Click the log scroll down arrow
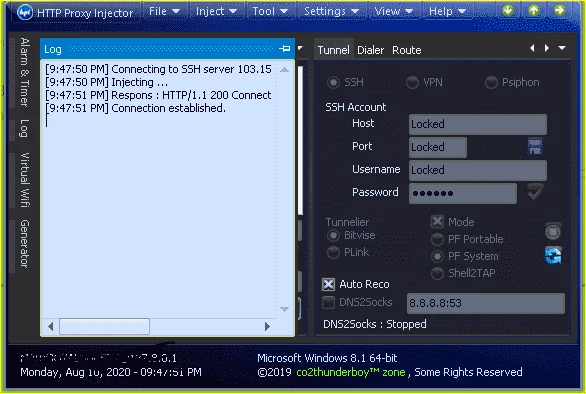 (x=284, y=309)
